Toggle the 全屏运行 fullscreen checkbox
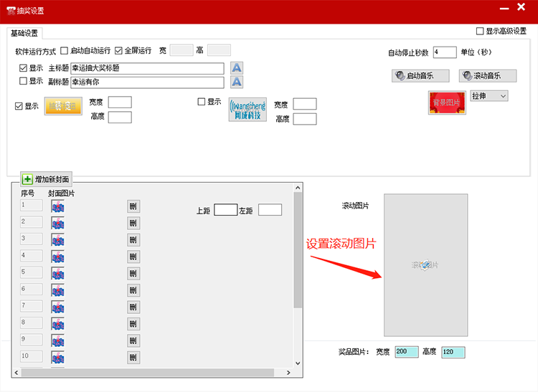Viewport: 538px width, 392px height. pos(119,51)
